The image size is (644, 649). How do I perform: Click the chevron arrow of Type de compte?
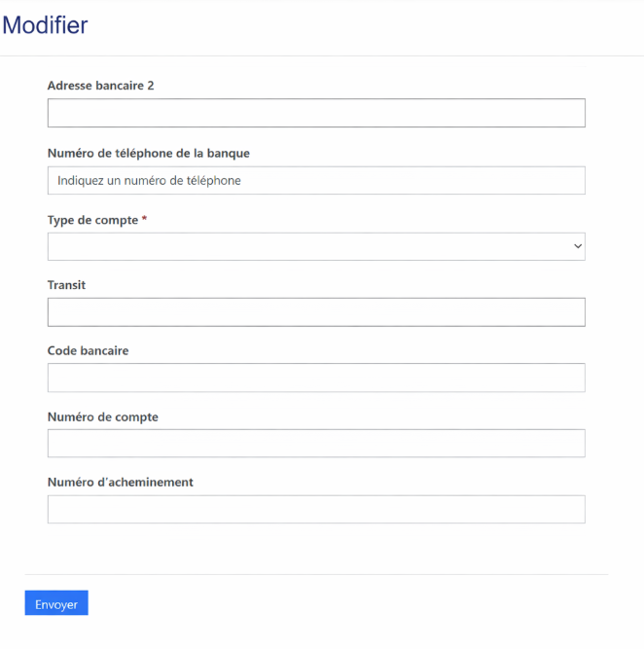(x=578, y=246)
